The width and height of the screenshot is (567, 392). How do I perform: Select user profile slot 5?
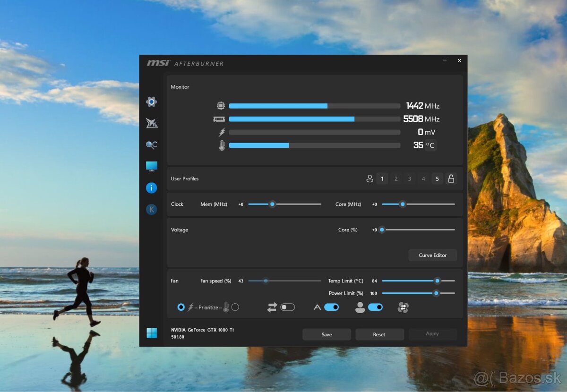coord(437,179)
